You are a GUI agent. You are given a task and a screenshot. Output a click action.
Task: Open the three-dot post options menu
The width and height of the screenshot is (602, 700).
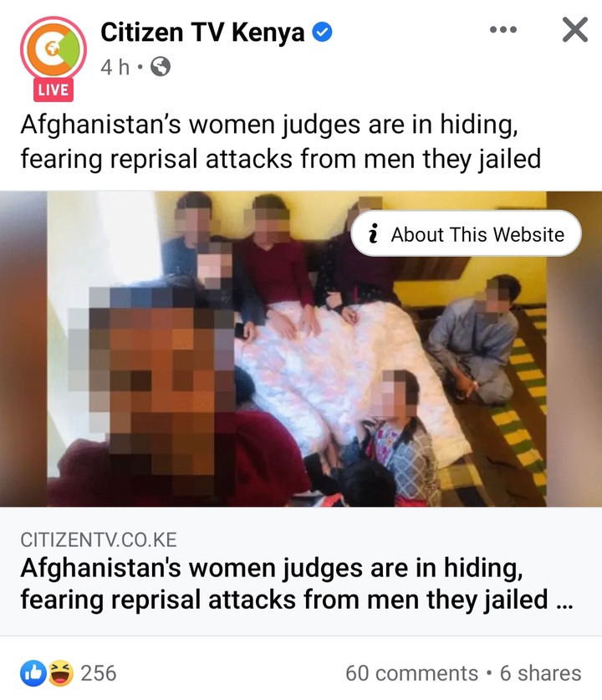pos(503,30)
